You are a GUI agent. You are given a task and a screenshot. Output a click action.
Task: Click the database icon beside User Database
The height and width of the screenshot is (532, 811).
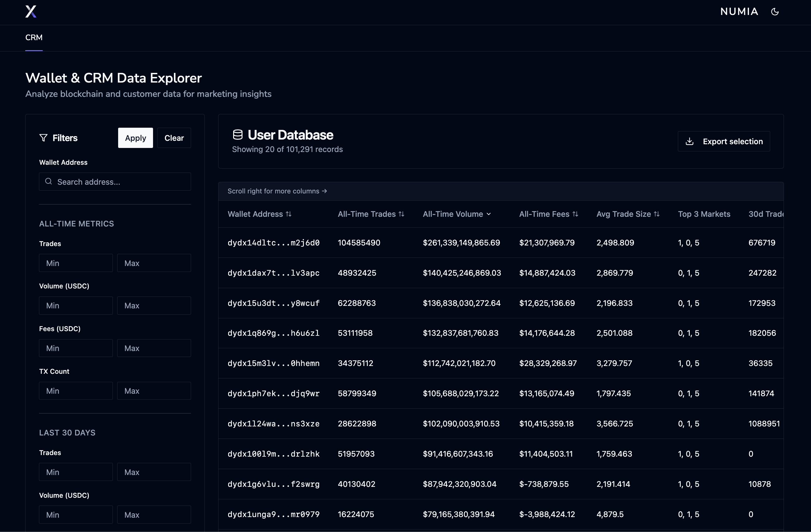coord(238,134)
